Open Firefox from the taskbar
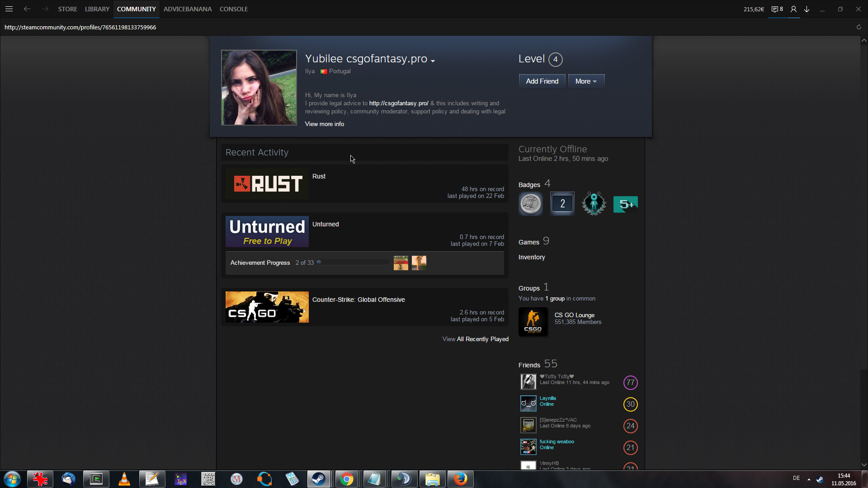Screen dimensions: 868x488 pos(460,479)
